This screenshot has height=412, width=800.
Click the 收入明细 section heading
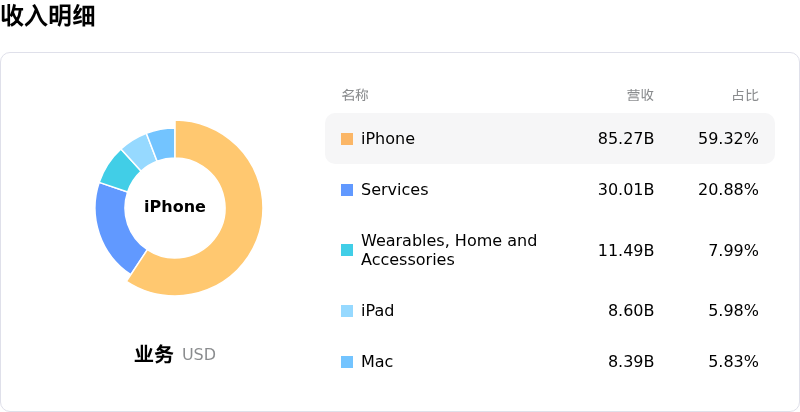(x=48, y=16)
